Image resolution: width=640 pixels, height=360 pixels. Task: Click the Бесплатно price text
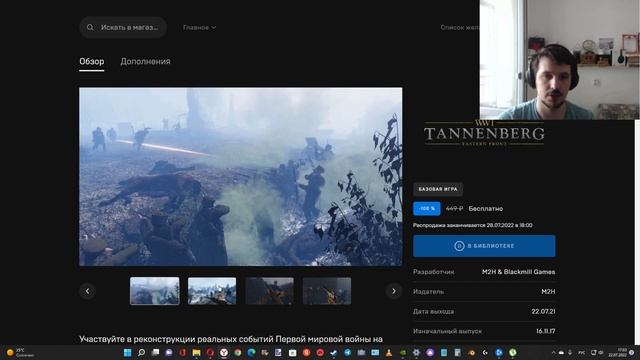click(486, 209)
